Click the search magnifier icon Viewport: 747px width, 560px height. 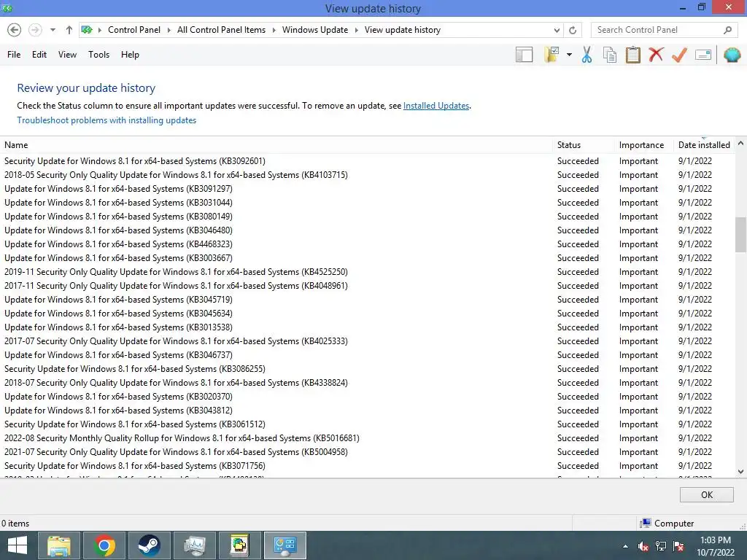point(727,30)
